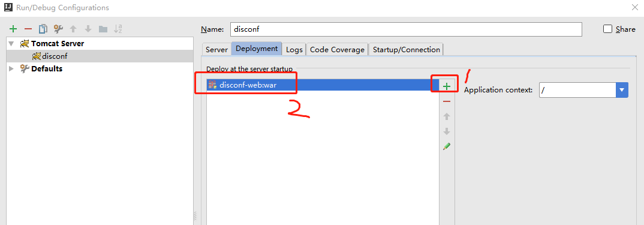Click the Name input field
The image size is (644, 225).
point(406,29)
